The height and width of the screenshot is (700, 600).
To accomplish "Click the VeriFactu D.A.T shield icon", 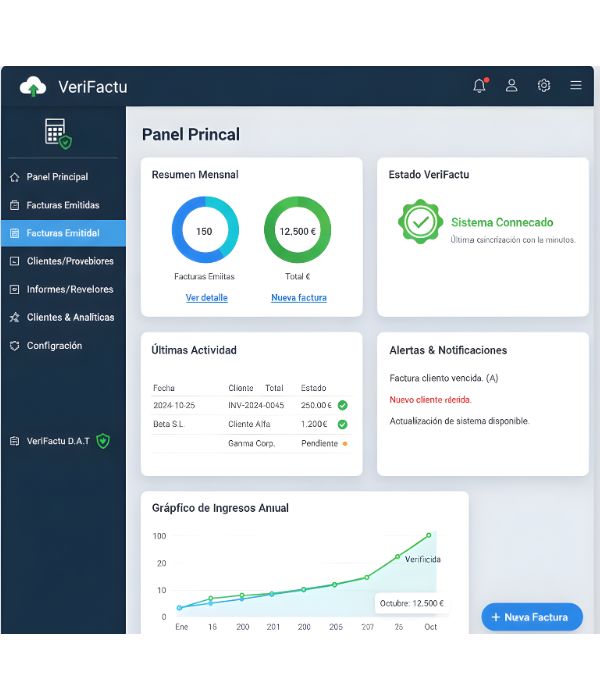I will pos(103,441).
